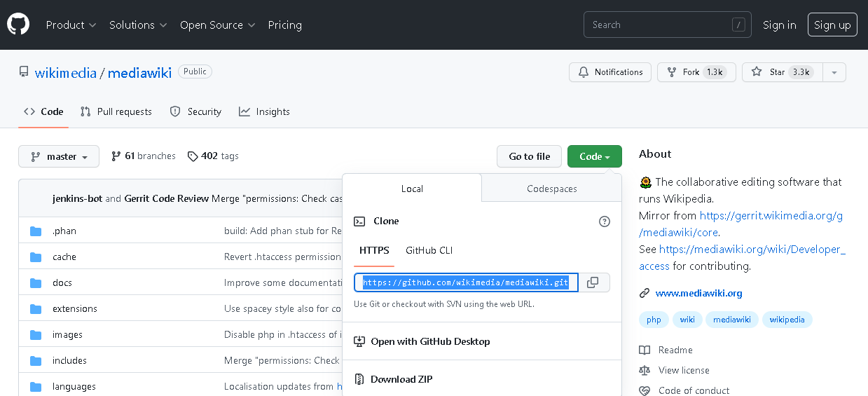Select the HTTPS clone option
This screenshot has height=396, width=868.
coord(374,251)
